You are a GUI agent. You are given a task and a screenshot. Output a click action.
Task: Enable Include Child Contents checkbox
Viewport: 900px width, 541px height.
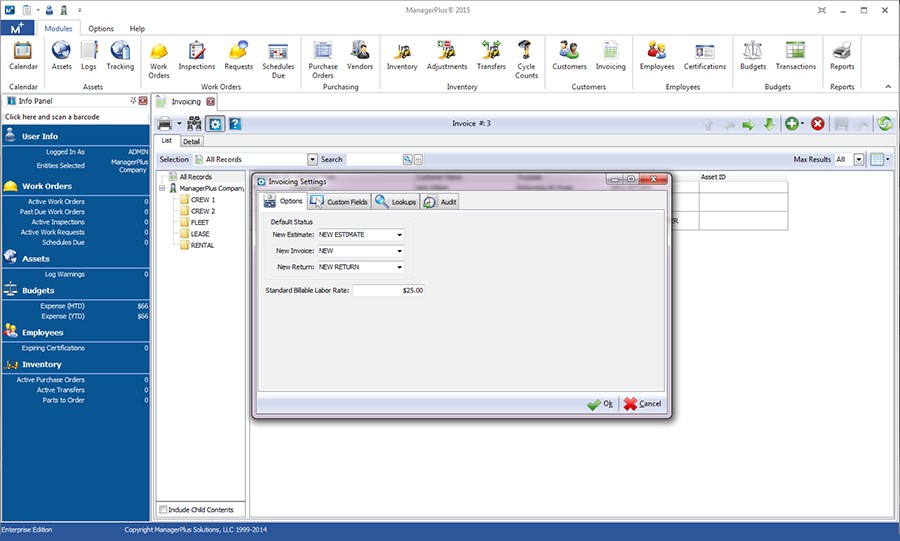[x=164, y=510]
